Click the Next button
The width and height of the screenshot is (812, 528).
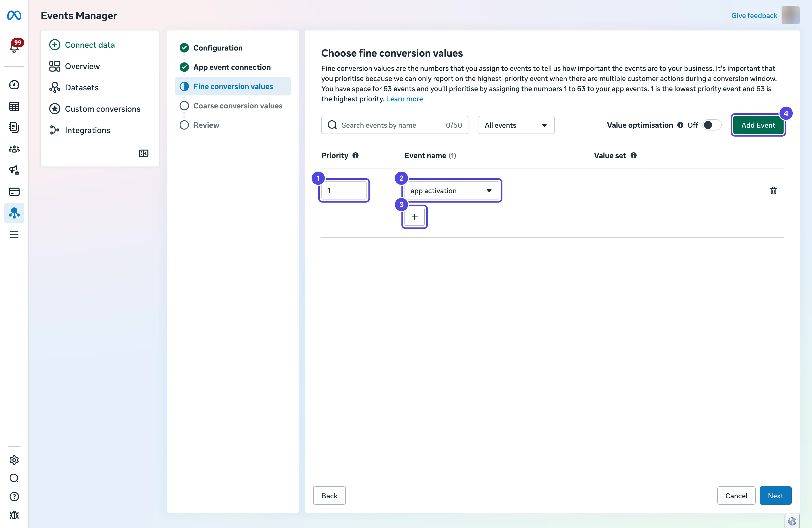pyautogui.click(x=775, y=496)
